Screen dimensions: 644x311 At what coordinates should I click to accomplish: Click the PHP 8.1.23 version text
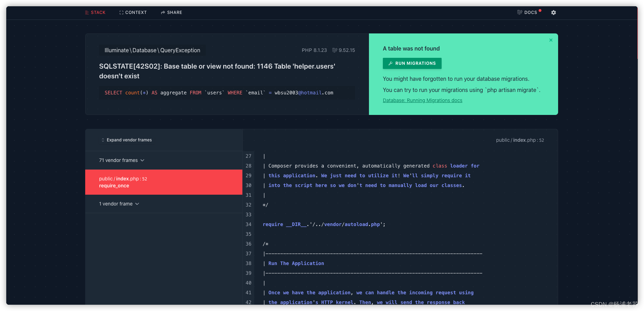(x=314, y=50)
